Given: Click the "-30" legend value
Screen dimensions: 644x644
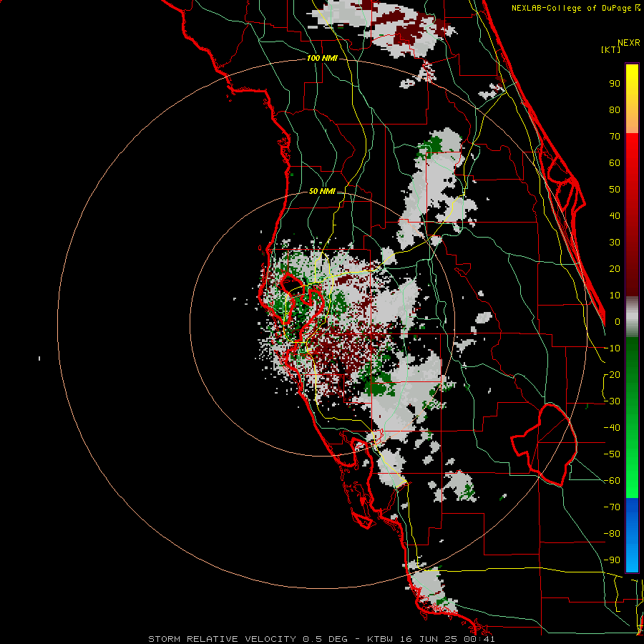Looking at the screenshot, I should pos(612,401).
